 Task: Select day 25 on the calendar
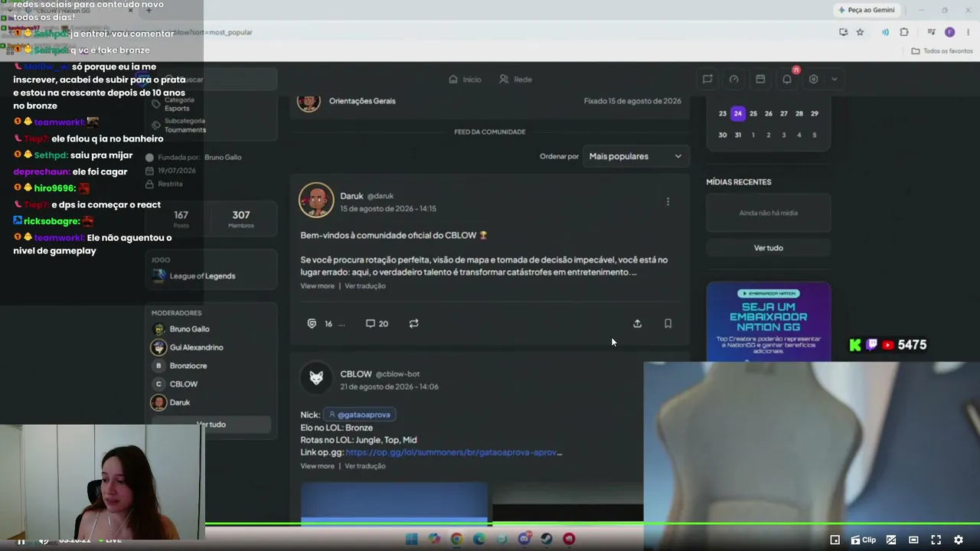click(x=753, y=113)
